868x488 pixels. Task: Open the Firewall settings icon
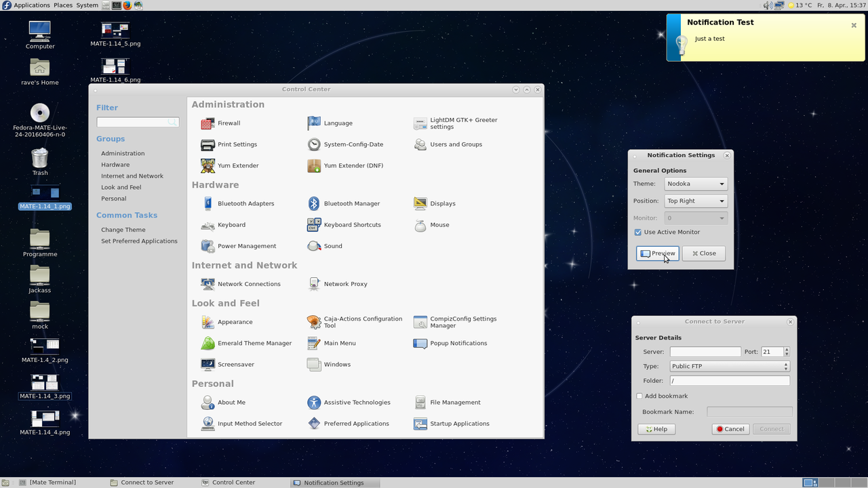(x=208, y=123)
